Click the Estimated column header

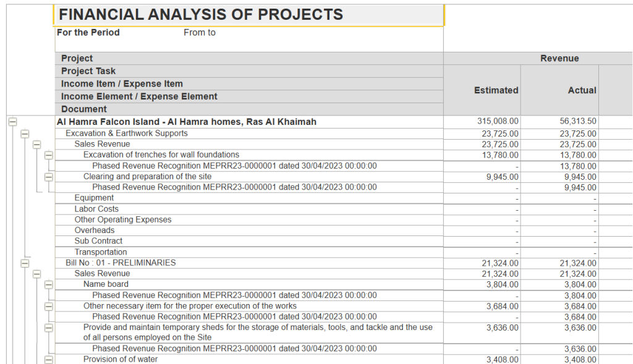(x=496, y=90)
